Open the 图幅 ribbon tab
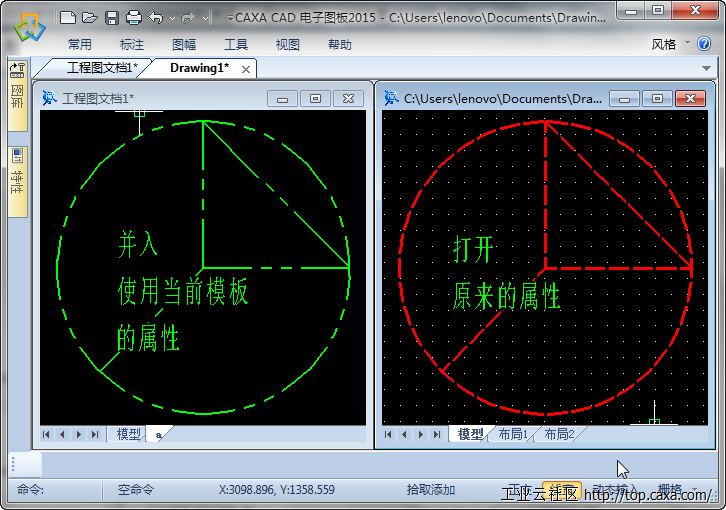 tap(184, 44)
